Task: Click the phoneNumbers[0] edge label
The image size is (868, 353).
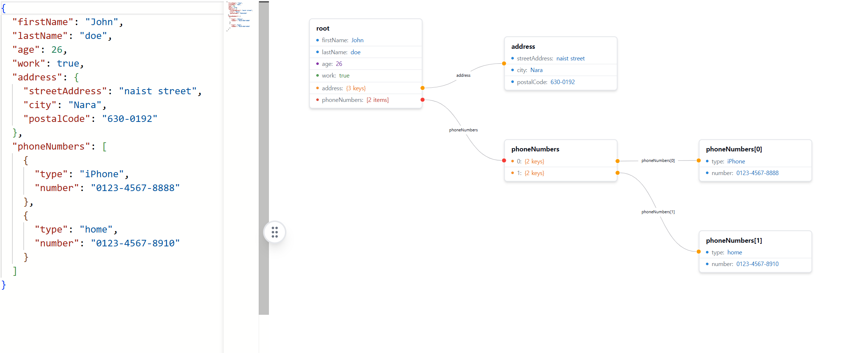Action: (658, 160)
